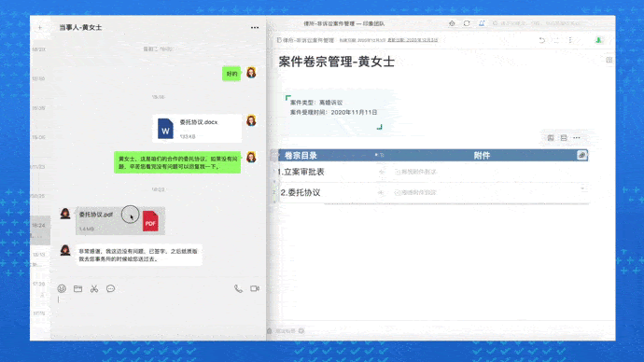Click the 案件受理时间 2020年11月11日 line

coord(333,112)
